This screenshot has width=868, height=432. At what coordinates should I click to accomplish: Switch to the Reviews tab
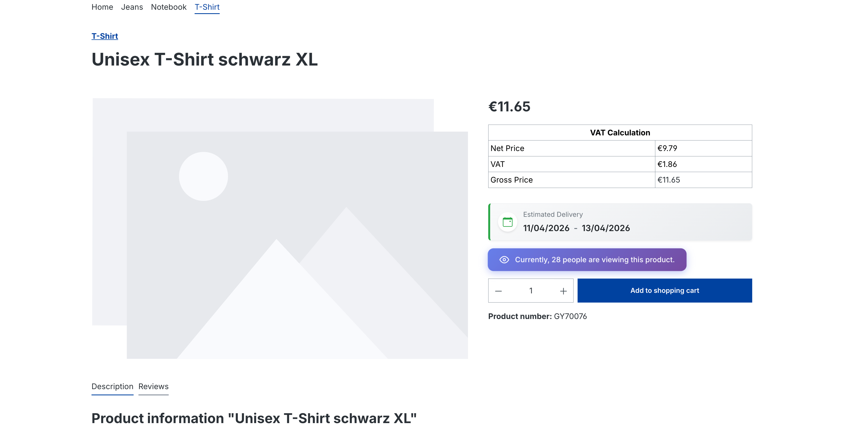pos(153,386)
